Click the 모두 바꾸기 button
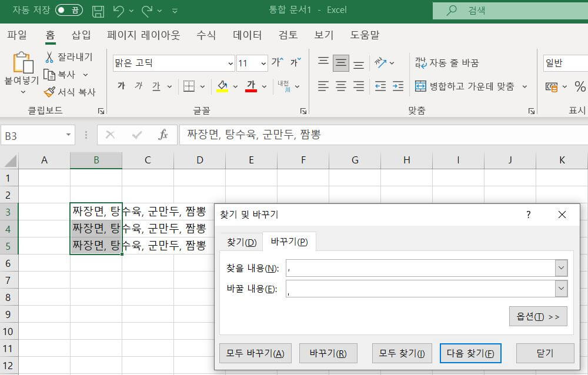This screenshot has height=375, width=588. click(x=255, y=353)
